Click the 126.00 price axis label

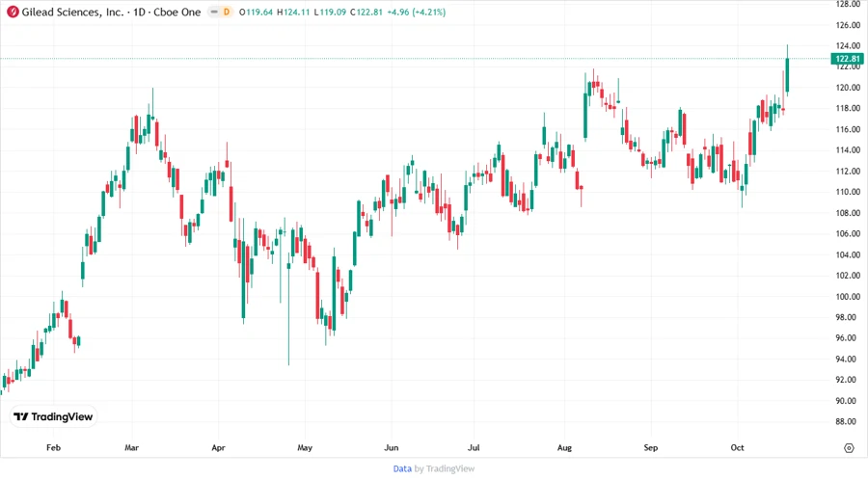(848, 25)
